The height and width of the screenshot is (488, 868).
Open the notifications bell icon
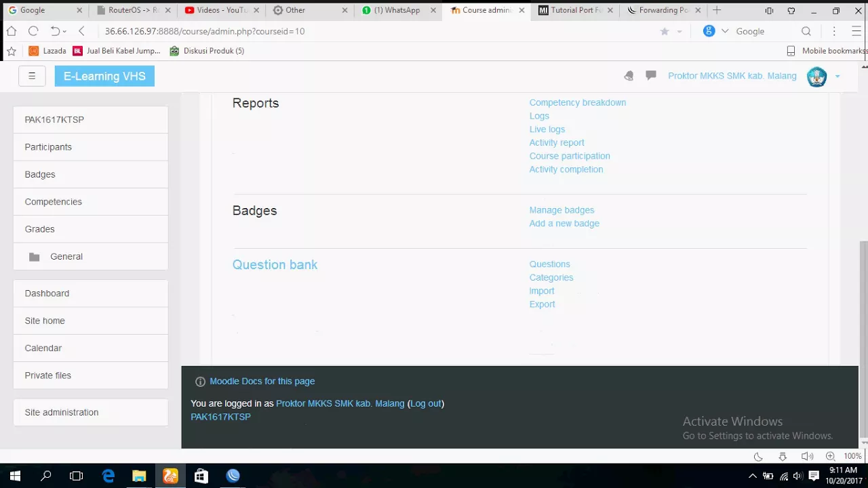click(x=629, y=76)
